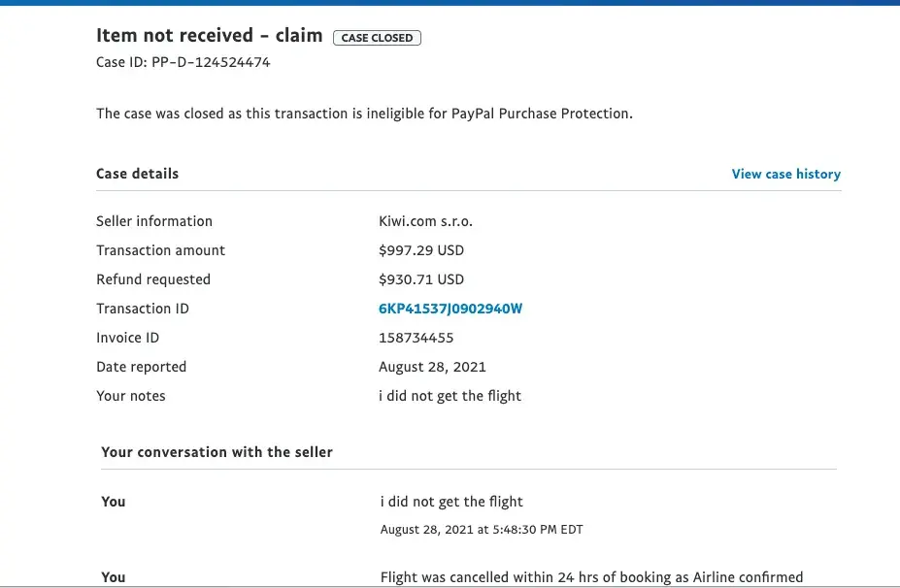Click the Case details section heading
Screen dimensions: 900x588
pos(137,174)
